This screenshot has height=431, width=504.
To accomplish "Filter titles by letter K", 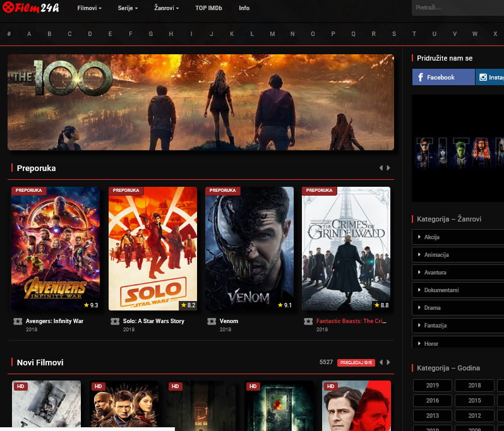I will (232, 33).
